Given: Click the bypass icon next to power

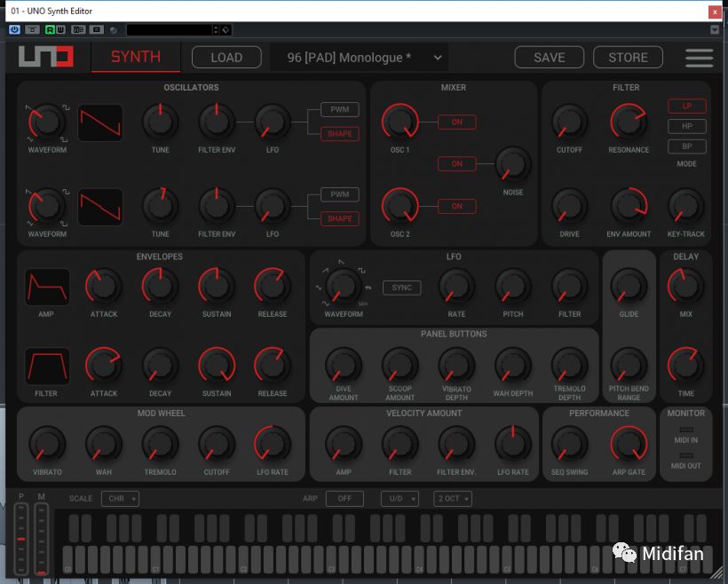Looking at the screenshot, I should [32, 29].
